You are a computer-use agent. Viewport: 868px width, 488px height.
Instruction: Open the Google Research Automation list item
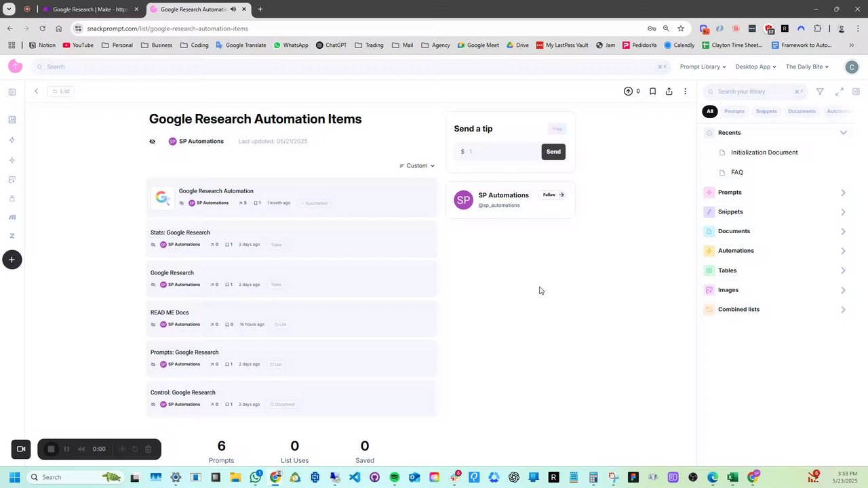pos(292,197)
